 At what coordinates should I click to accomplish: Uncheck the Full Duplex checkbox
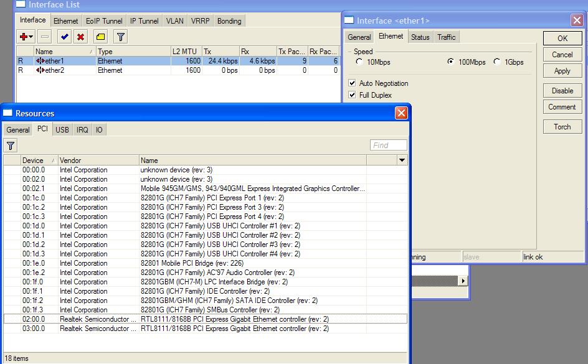353,95
